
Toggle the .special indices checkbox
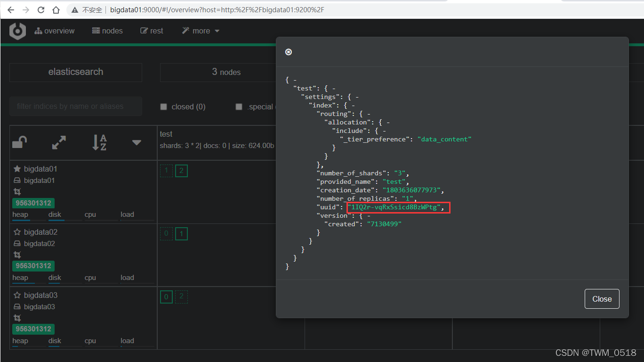click(239, 107)
